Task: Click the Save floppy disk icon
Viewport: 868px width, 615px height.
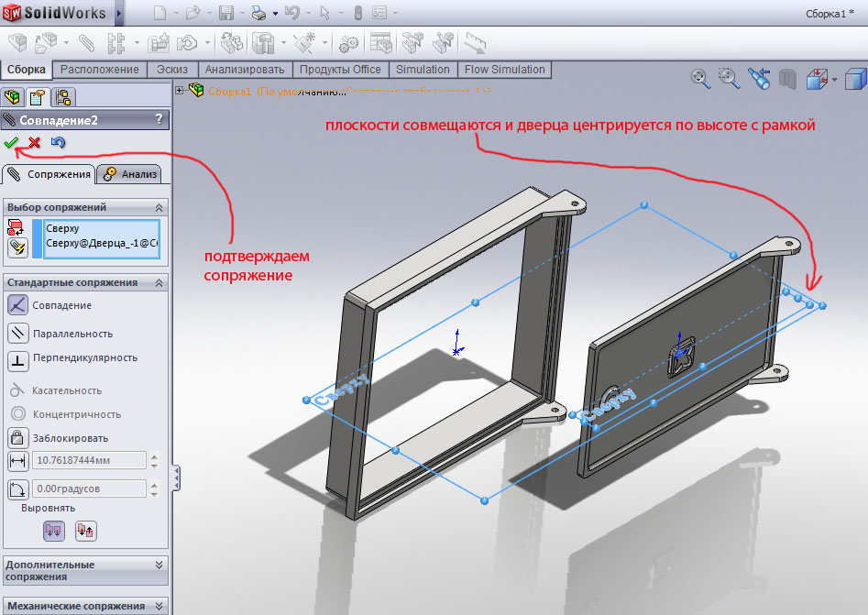Action: point(225,13)
